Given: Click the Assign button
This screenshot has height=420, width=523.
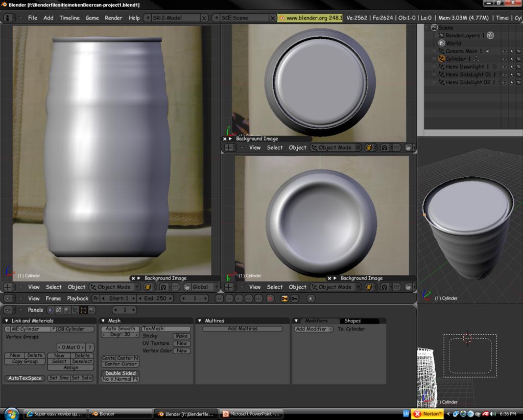Looking at the screenshot, I should click(70, 367).
